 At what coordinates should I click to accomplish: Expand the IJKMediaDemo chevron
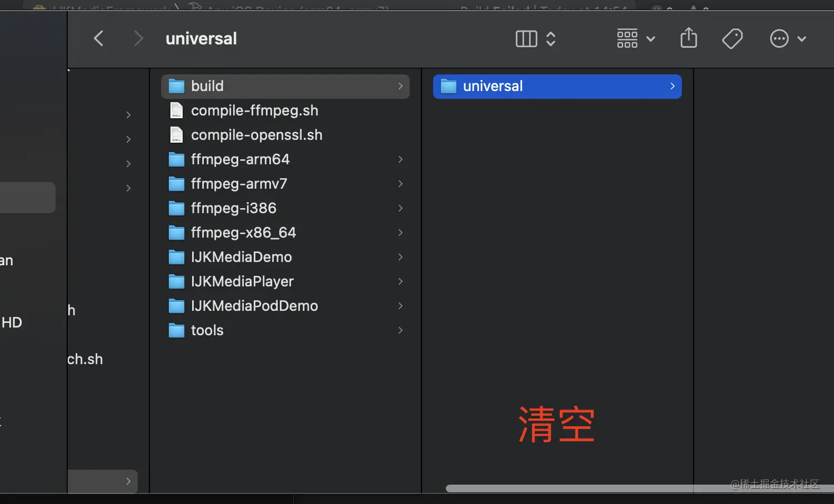point(400,257)
